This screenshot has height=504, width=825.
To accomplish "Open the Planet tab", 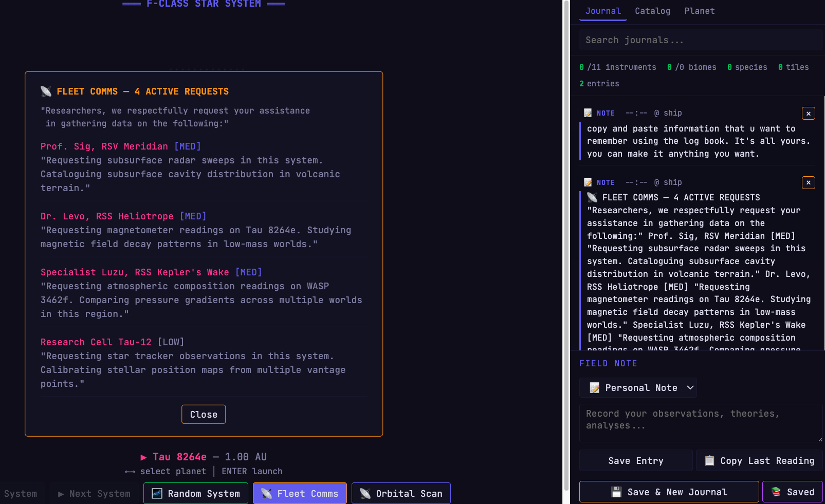I will 700,11.
